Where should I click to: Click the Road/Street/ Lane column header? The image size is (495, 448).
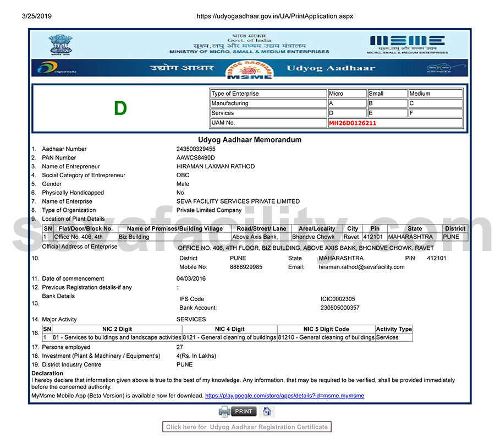pyautogui.click(x=261, y=228)
